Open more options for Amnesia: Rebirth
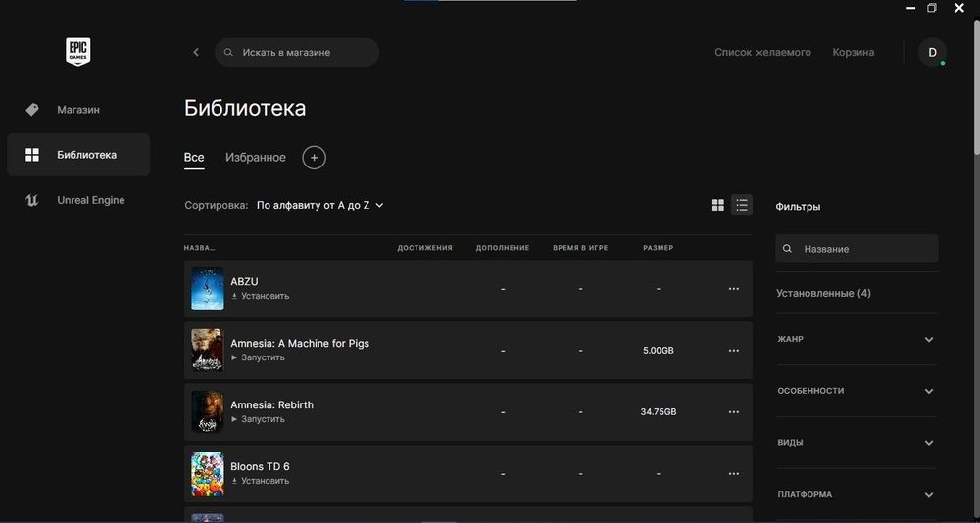Viewport: 980px width, 523px height. click(733, 412)
